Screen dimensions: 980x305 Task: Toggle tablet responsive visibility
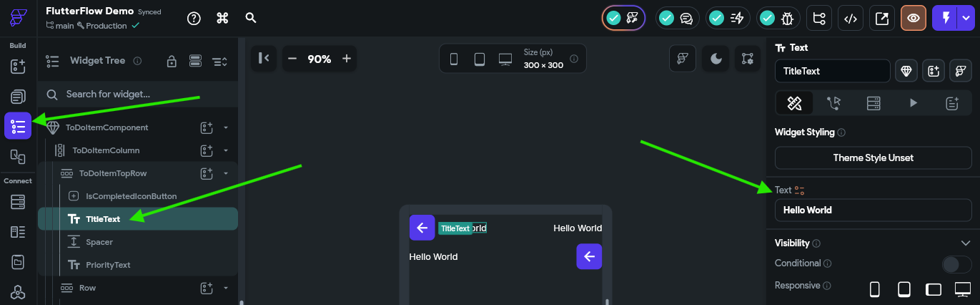click(904, 289)
